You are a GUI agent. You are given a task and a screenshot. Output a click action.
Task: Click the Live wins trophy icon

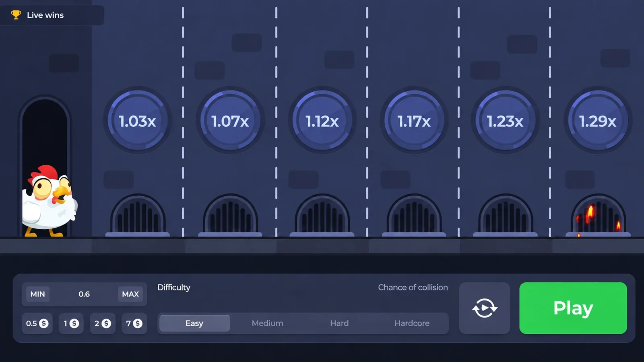click(16, 15)
